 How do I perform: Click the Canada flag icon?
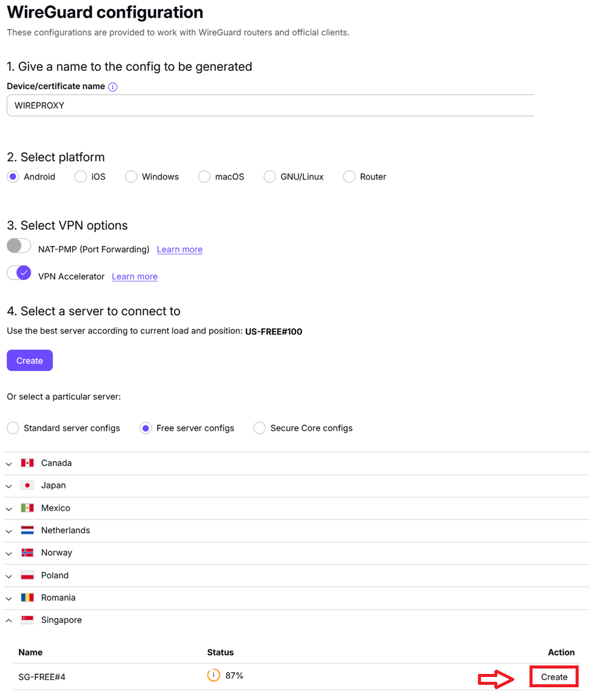pos(27,463)
